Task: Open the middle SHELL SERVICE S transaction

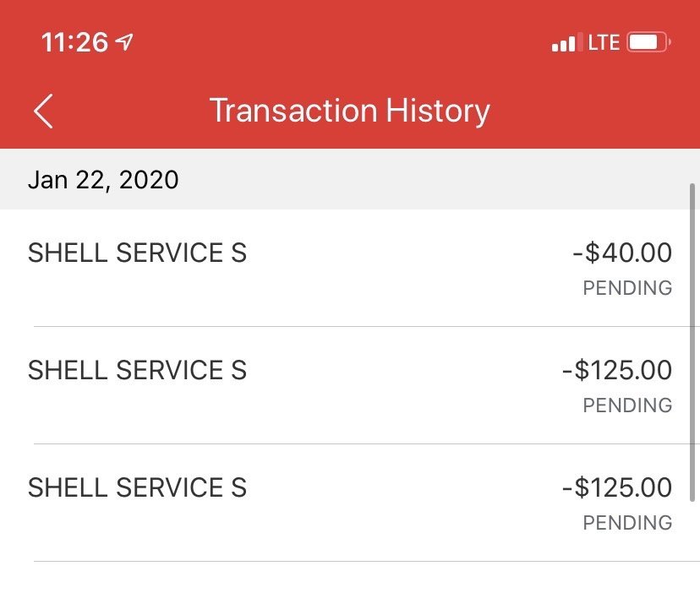Action: click(138, 370)
